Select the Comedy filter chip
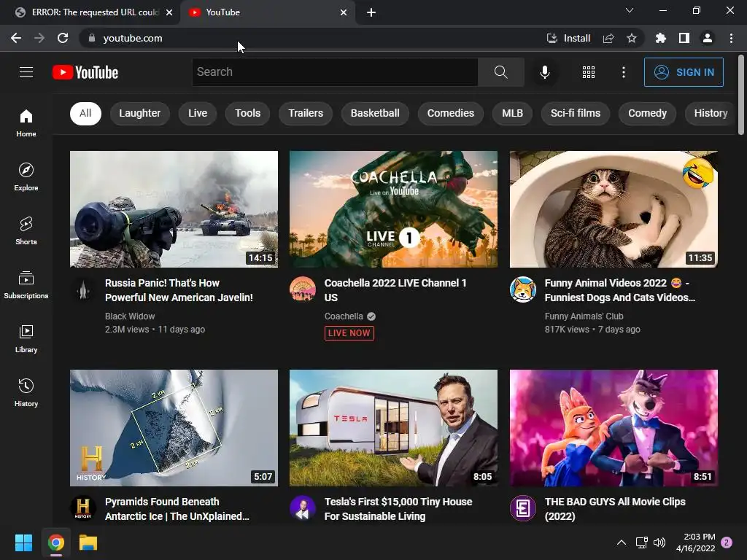This screenshot has width=747, height=560. [647, 113]
